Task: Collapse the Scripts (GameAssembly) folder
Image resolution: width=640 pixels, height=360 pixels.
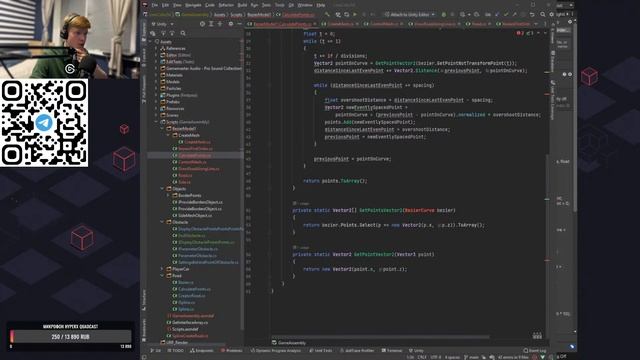Action: [156, 122]
